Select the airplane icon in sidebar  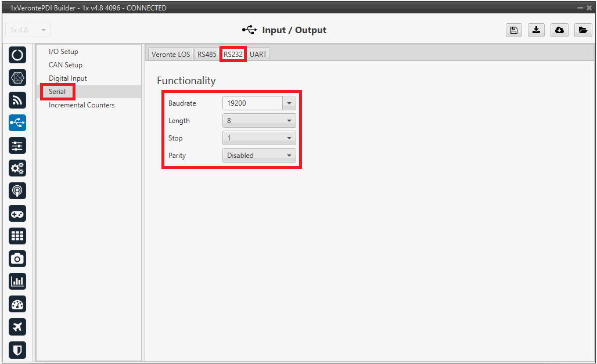[17, 327]
